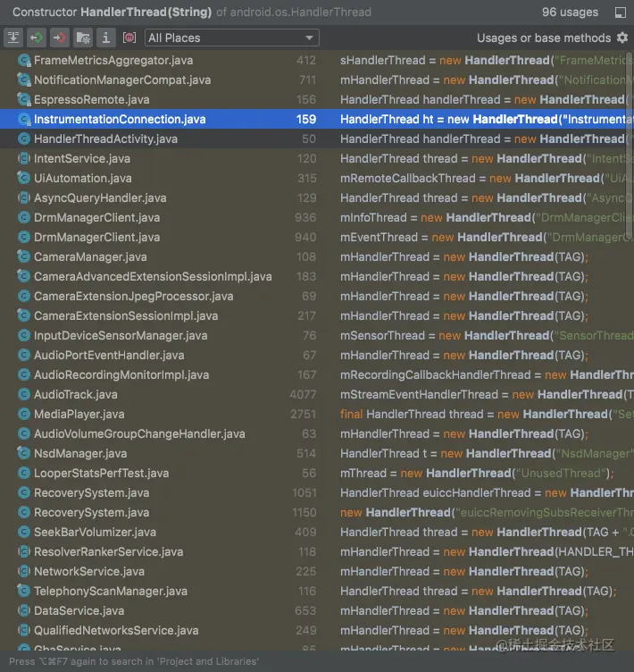Click the mInfoThread = new HandlerThread code preview
Image resolution: width=634 pixels, height=672 pixels.
487,218
